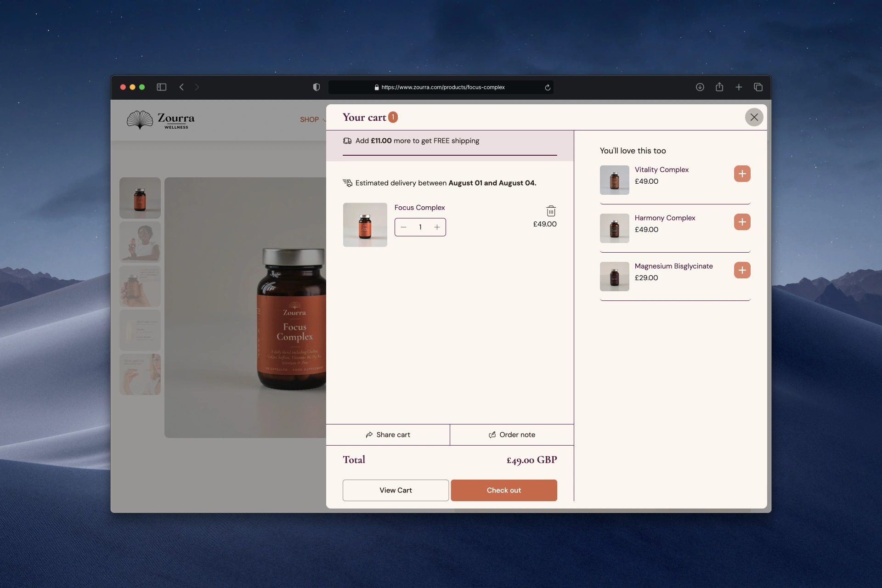Click the shipping box icon in free shipping banner
The image size is (882, 588).
[347, 141]
